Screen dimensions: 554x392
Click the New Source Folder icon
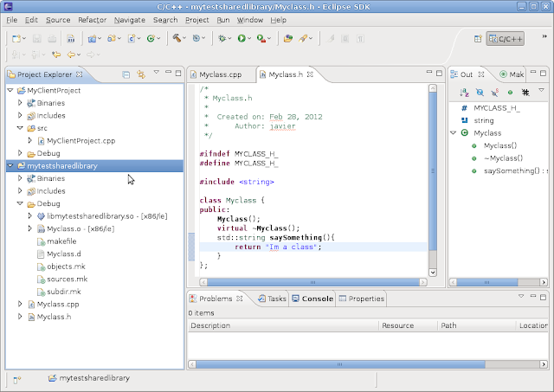(x=112, y=38)
